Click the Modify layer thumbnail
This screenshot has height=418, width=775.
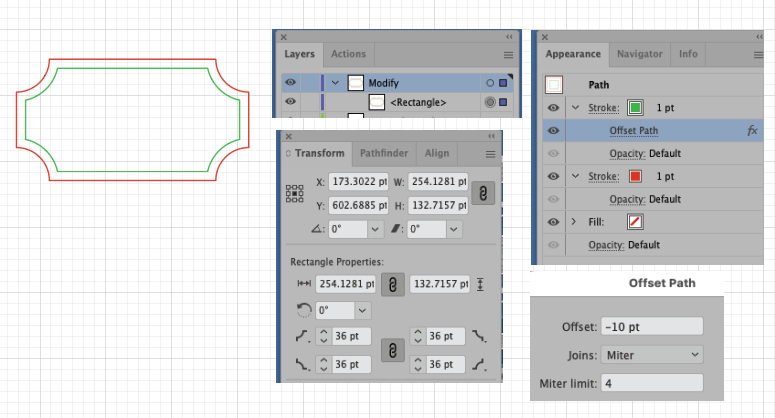tap(356, 83)
